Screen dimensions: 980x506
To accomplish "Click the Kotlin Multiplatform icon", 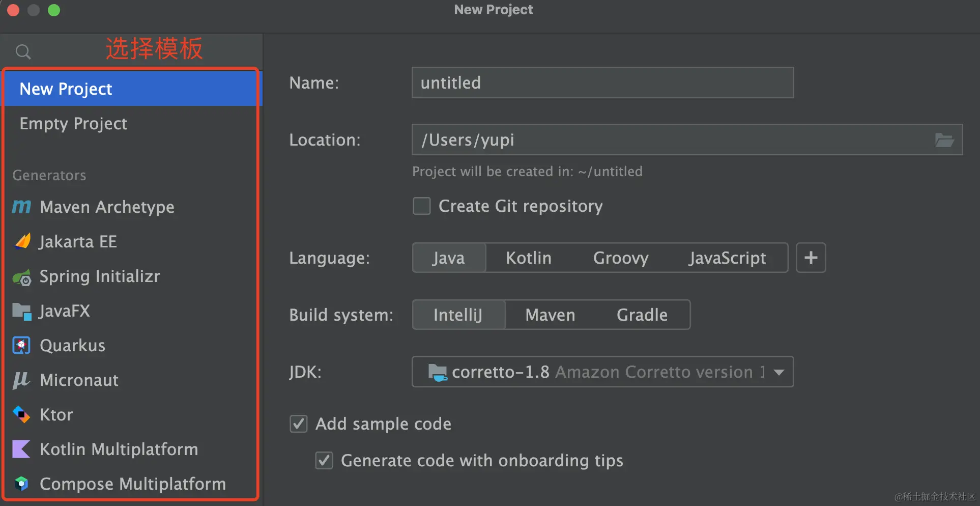I will coord(21,449).
